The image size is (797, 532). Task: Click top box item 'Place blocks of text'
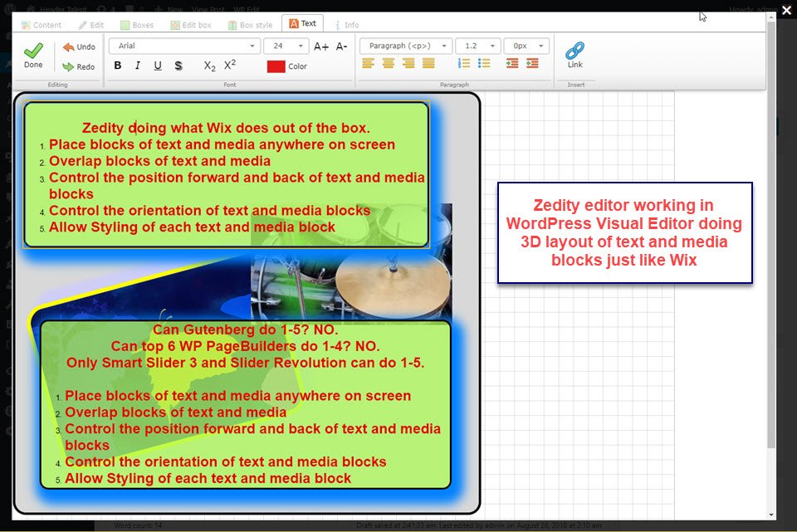[x=222, y=144]
